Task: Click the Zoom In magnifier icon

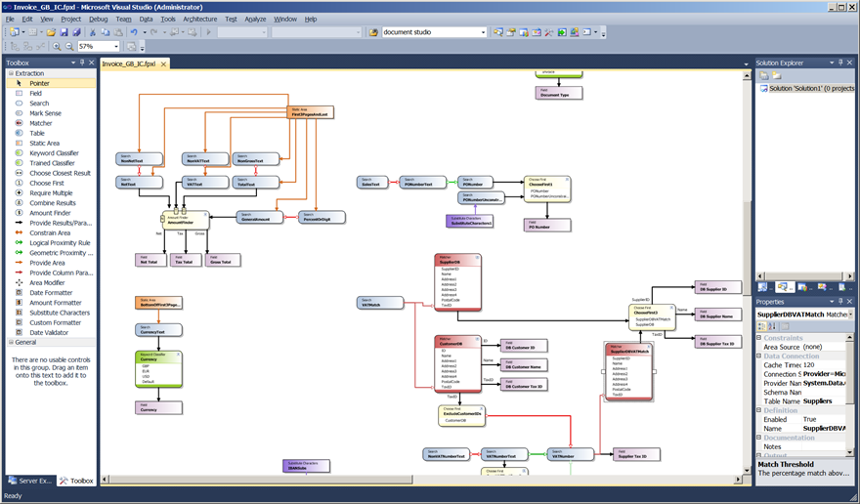Action: pos(57,47)
